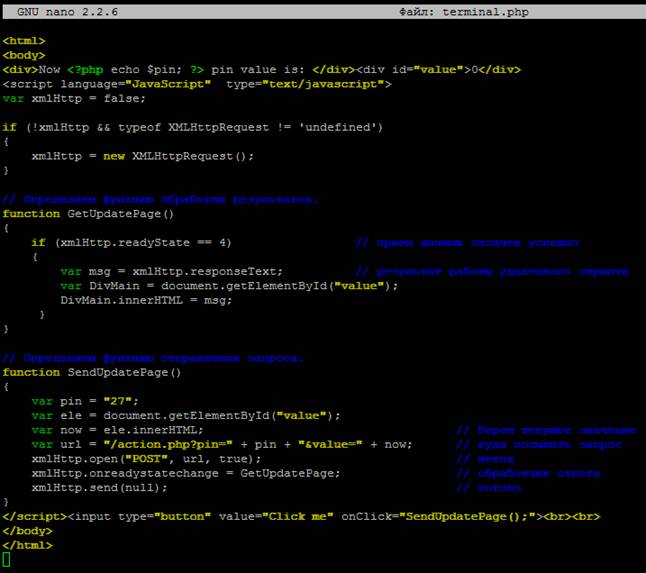Click the '</html>' closing tag
Viewport: 646px width, 573px height.
click(x=28, y=545)
